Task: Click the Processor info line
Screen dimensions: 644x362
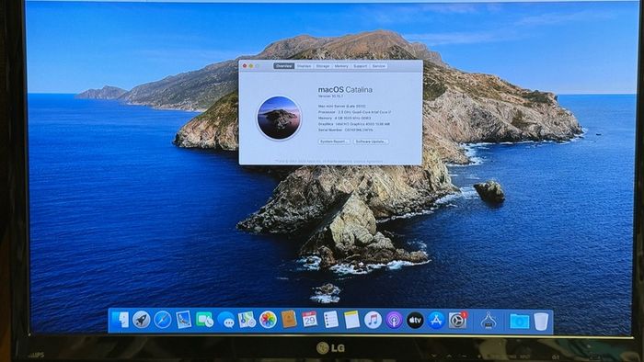Action: 355,112
